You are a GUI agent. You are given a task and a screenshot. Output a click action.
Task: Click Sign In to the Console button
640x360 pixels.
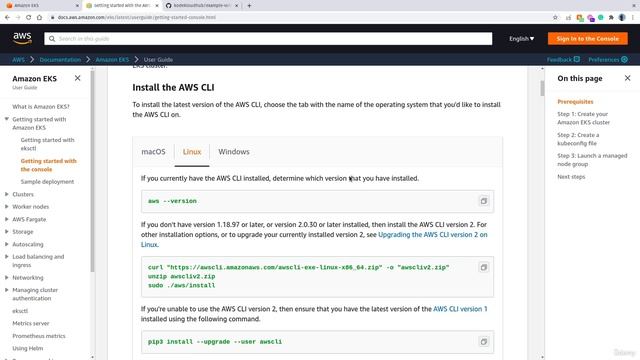(588, 39)
